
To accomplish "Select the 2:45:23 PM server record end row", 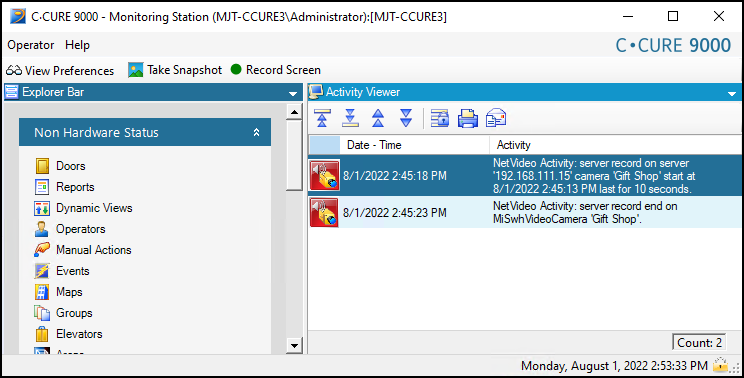I will (x=525, y=212).
